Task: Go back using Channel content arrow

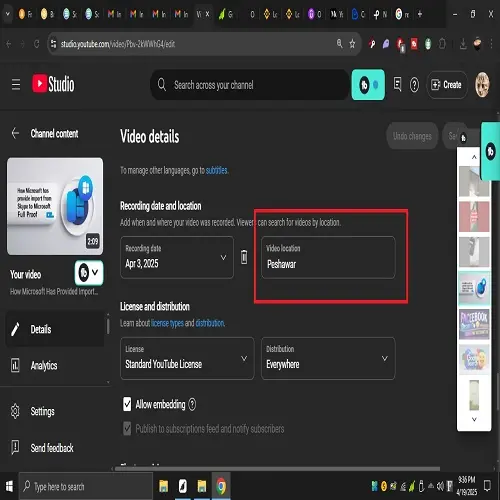Action: pos(15,133)
